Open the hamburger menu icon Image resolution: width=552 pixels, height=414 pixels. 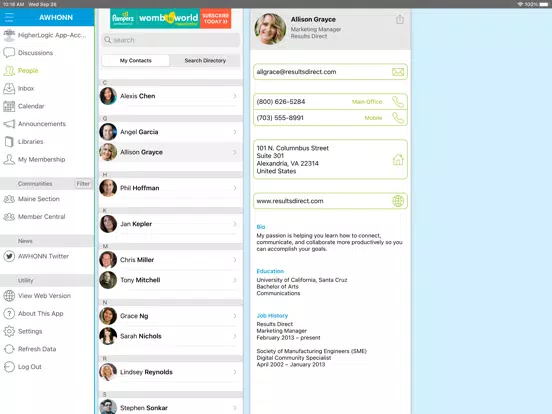click(x=9, y=17)
